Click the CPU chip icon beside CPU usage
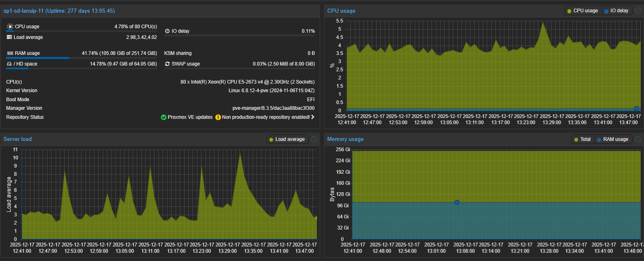The height and width of the screenshot is (261, 644). coord(10,27)
